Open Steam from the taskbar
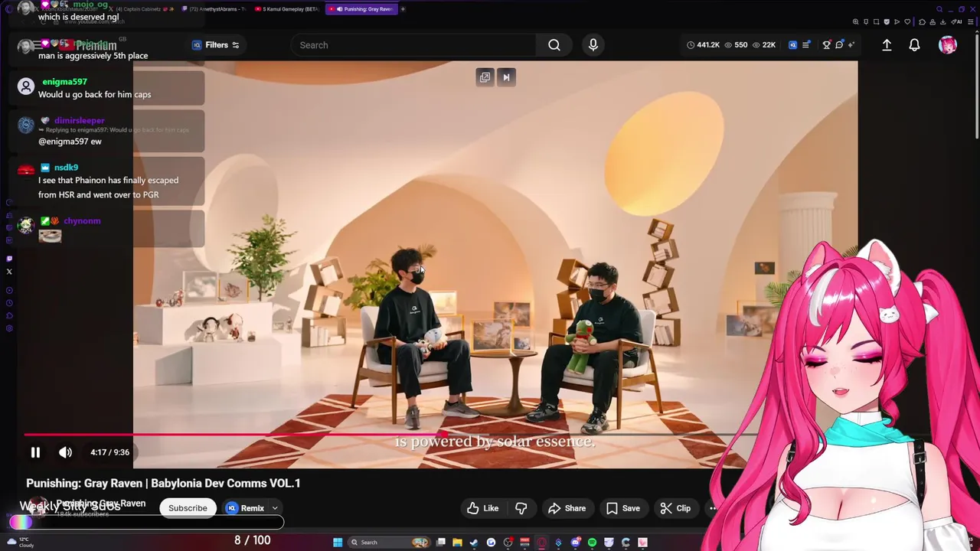The width and height of the screenshot is (980, 551). click(x=474, y=543)
